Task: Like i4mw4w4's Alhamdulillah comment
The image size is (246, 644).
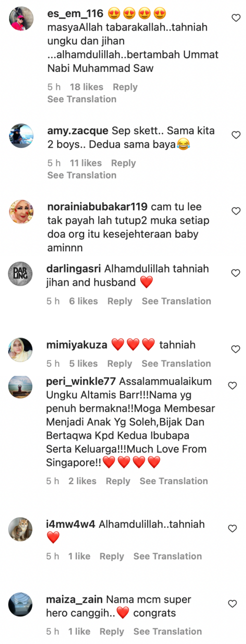Action: [x=233, y=529]
